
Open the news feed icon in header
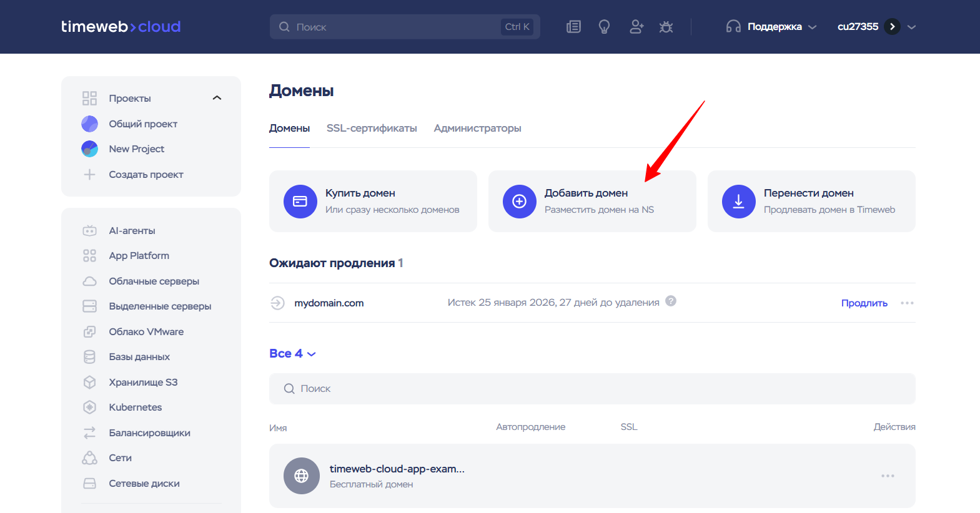click(x=573, y=27)
